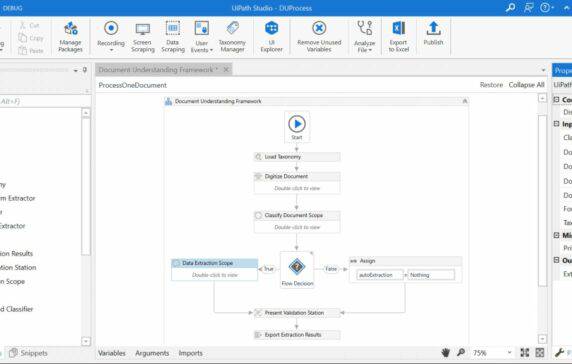Collapse the Input properties section
Viewport: 572px width, 364px height.
click(557, 124)
